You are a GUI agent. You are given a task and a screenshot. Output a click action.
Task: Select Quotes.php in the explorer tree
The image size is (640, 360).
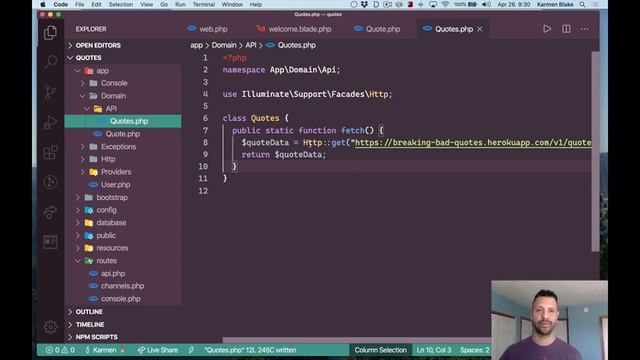pyautogui.click(x=123, y=121)
